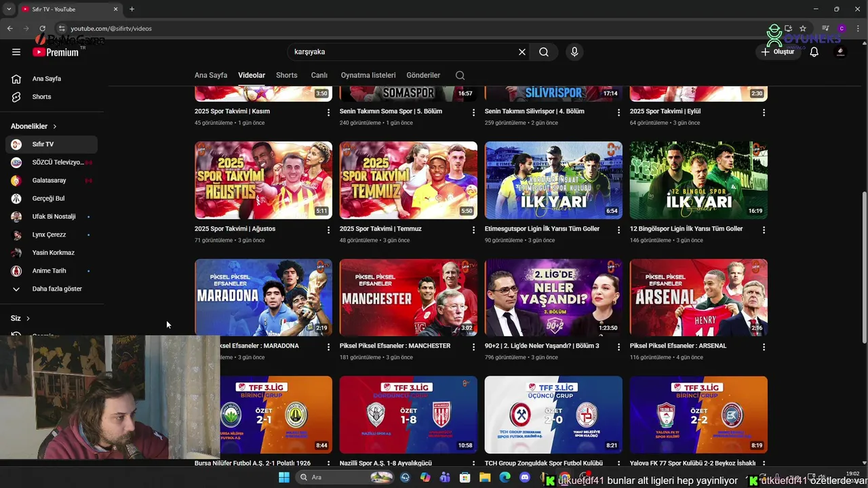Open the notifications bell
Image resolution: width=868 pixels, height=488 pixels.
click(814, 52)
